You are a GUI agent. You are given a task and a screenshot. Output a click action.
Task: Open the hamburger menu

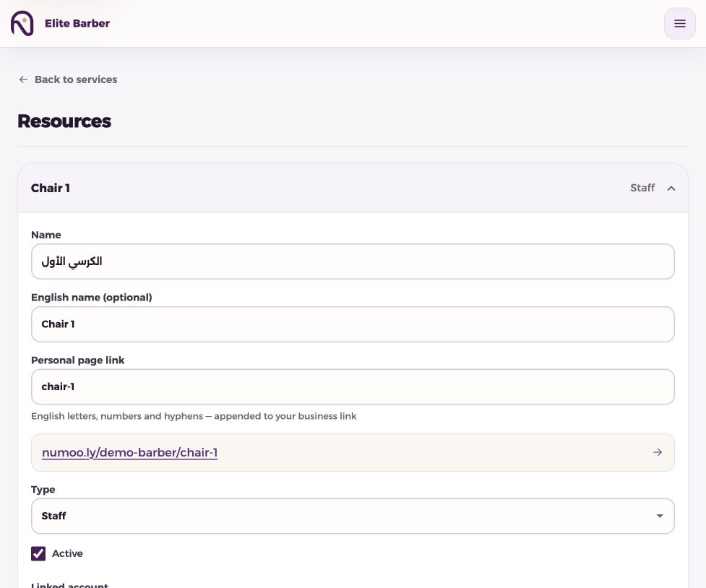pos(679,23)
